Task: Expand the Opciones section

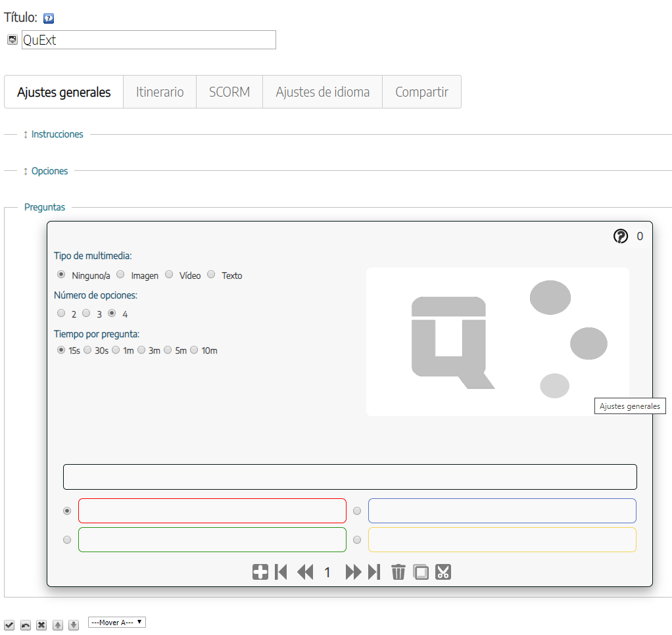Action: coord(49,171)
